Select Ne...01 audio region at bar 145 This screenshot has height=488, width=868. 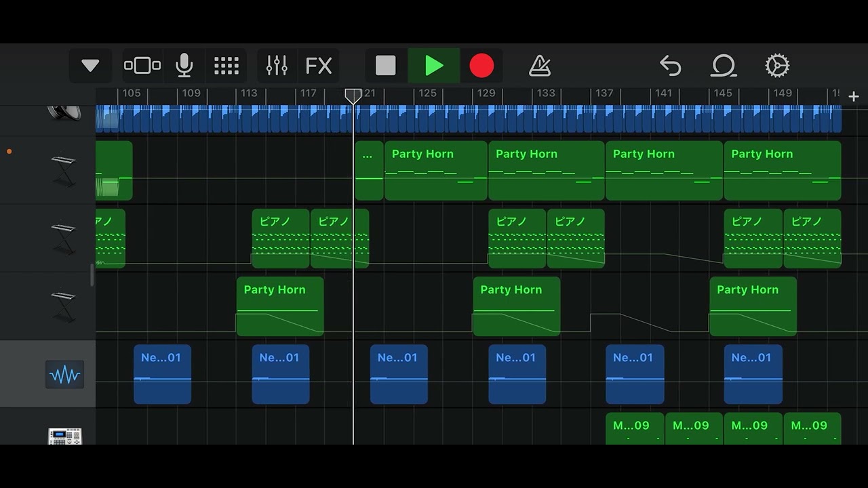pos(753,374)
